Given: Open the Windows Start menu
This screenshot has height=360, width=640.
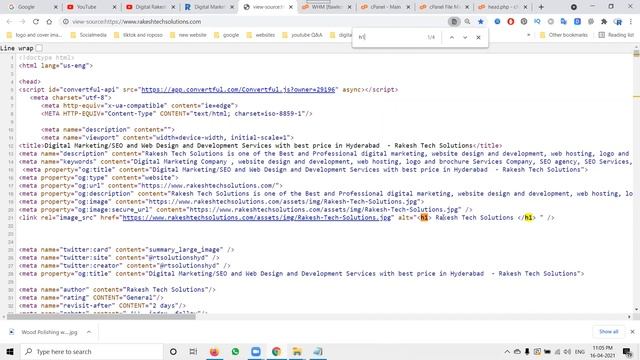Looking at the screenshot, I should pos(10,351).
